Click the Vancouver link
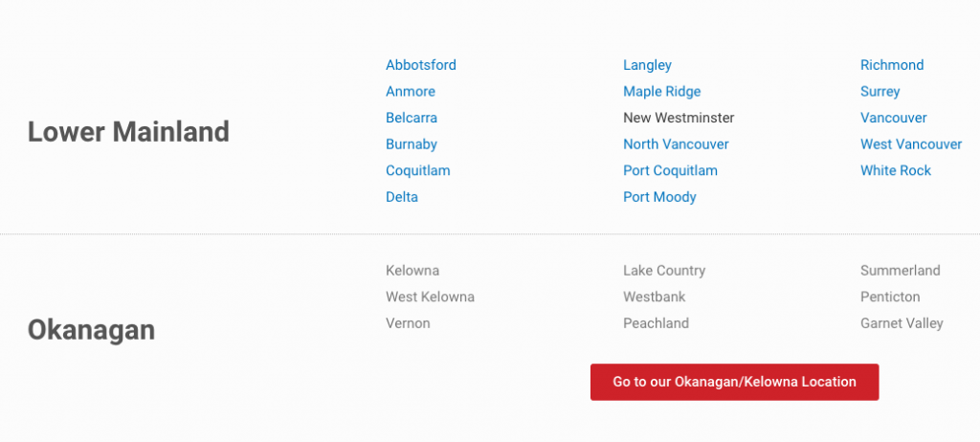The image size is (980, 442). coord(893,118)
